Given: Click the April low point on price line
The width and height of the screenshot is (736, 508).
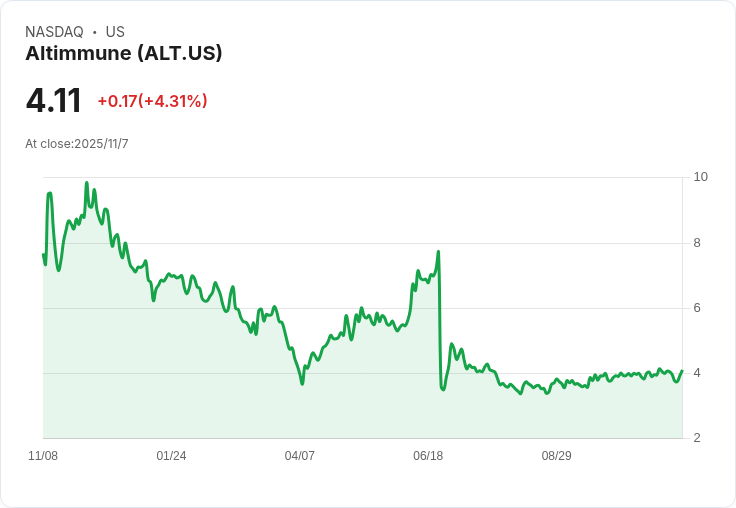Looking at the screenshot, I should (302, 384).
